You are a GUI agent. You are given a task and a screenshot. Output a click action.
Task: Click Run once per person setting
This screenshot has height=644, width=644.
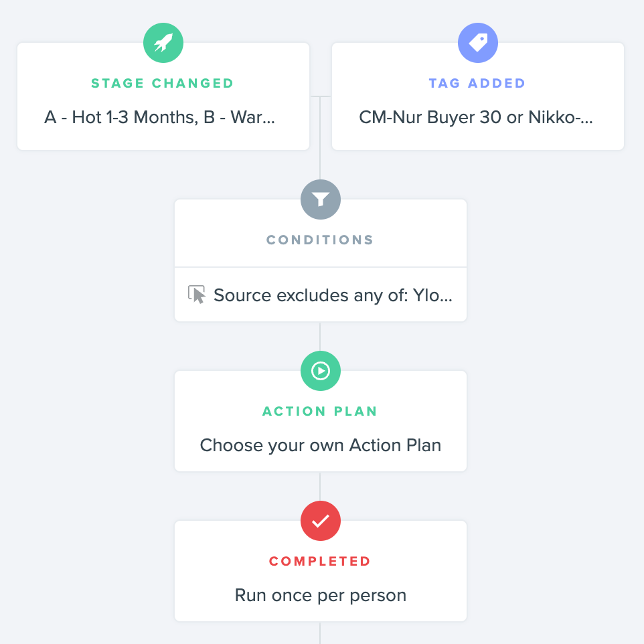(321, 595)
